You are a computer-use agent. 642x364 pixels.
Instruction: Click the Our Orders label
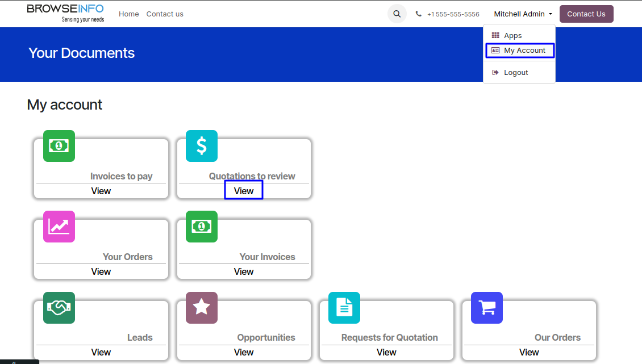pos(557,337)
